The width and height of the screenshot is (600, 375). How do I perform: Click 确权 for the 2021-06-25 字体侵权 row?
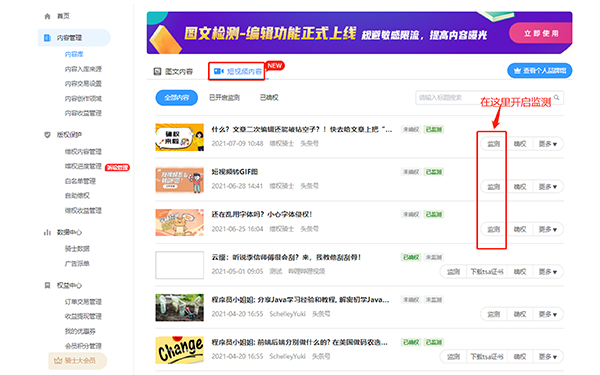[x=520, y=229]
